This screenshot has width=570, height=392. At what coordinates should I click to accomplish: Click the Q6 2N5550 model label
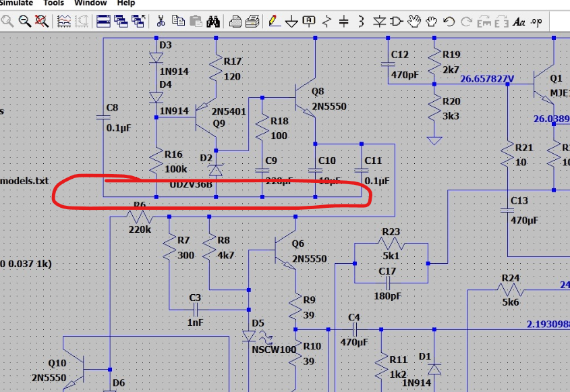(310, 258)
